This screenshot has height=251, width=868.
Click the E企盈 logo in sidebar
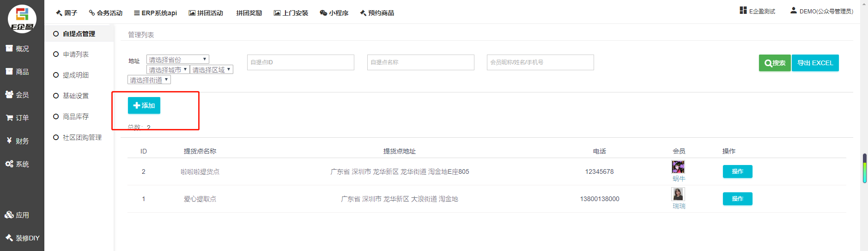point(22,19)
